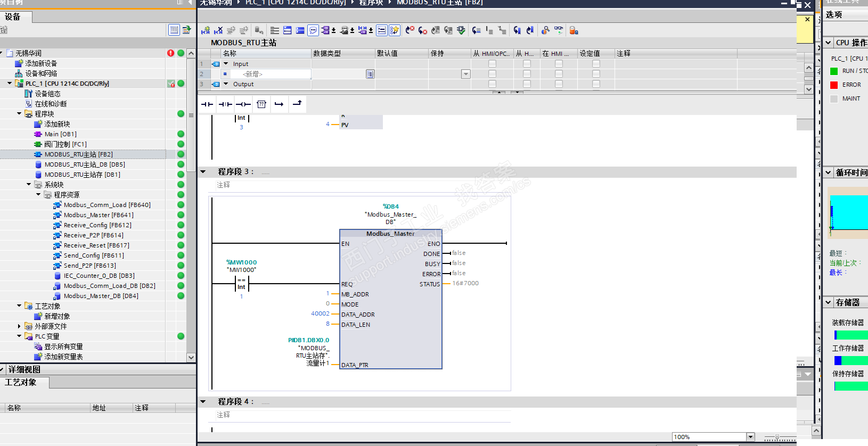Click 添加新变量表 entry

click(63, 357)
